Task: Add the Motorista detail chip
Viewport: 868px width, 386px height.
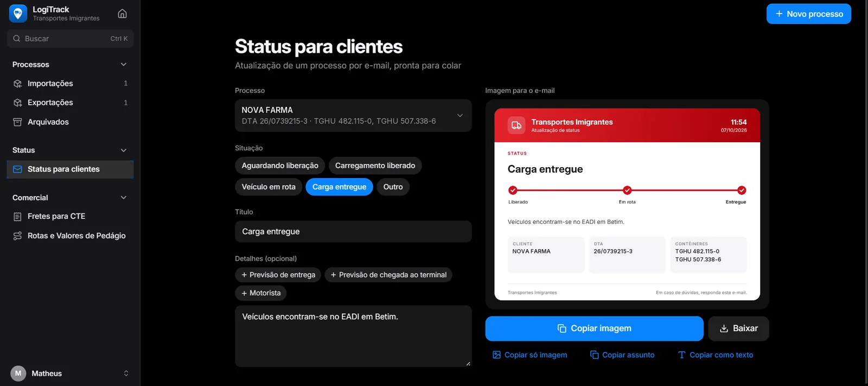Action: tap(260, 293)
